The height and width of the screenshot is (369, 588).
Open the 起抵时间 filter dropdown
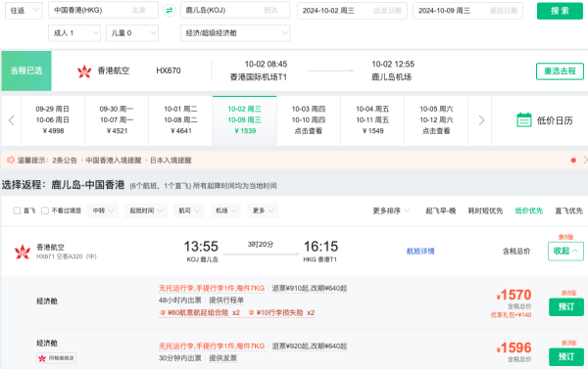146,210
